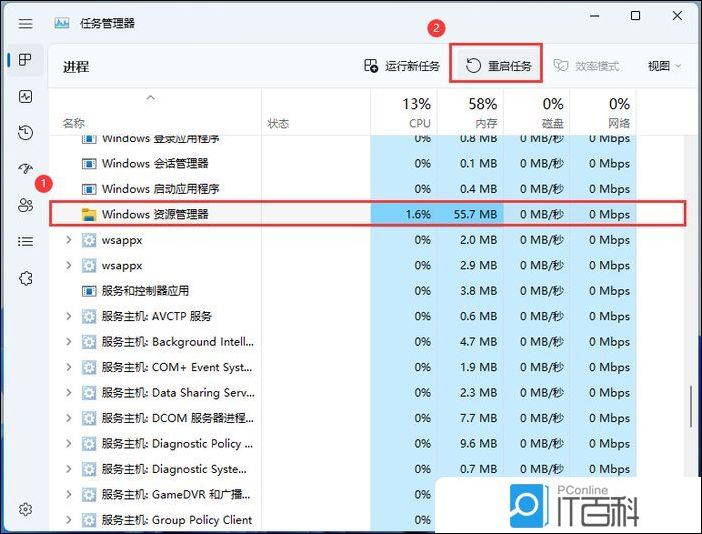This screenshot has height=534, width=702.
Task: Select 服务主机: Group Policy Client text
Action: click(177, 520)
